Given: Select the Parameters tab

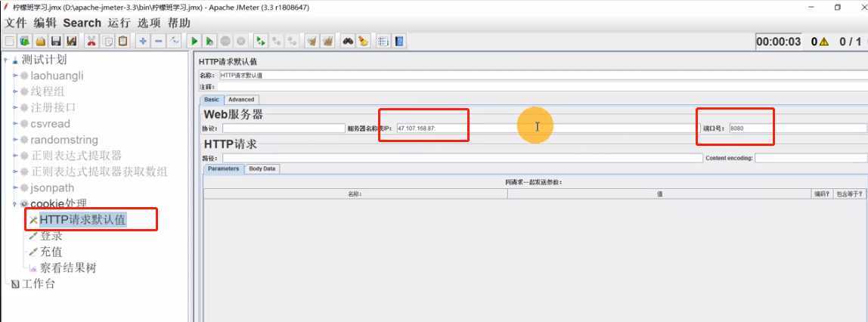Looking at the screenshot, I should tap(224, 169).
